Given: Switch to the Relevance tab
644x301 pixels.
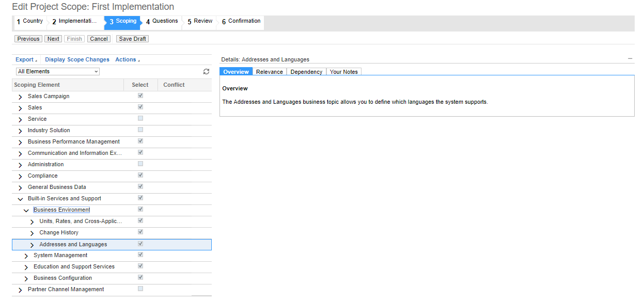Looking at the screenshot, I should 269,72.
